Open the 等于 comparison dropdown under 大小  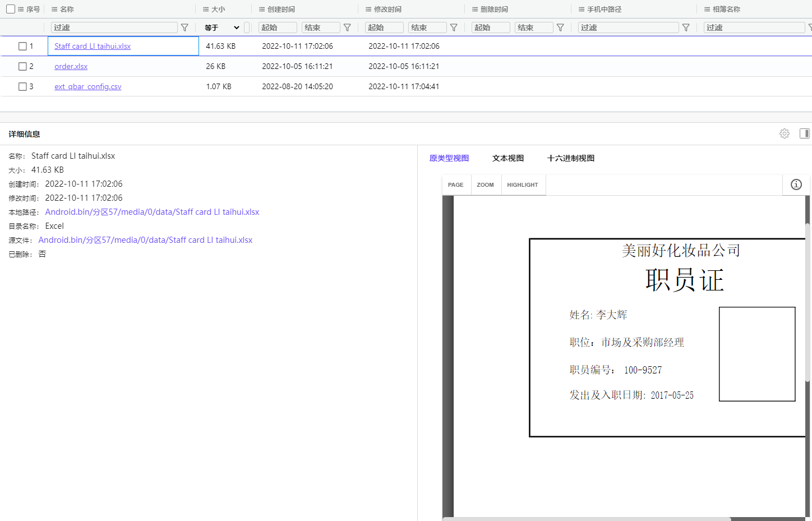pos(222,27)
